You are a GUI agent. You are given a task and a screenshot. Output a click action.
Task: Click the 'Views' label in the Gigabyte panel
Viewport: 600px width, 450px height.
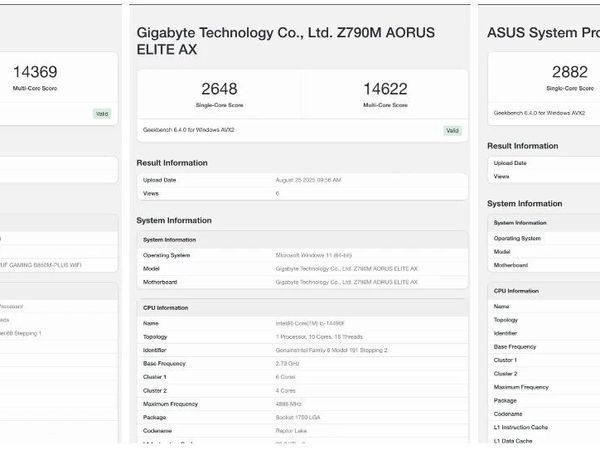coord(151,193)
